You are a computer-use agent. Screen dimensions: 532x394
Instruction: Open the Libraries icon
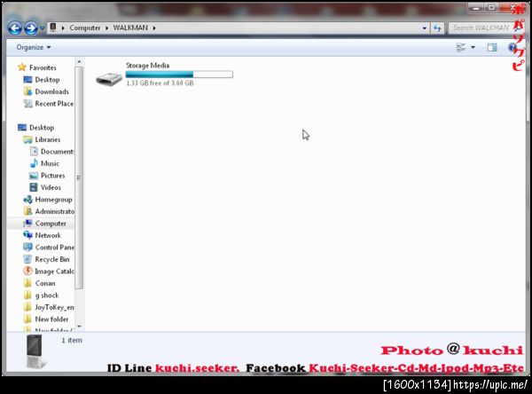pyautogui.click(x=27, y=139)
